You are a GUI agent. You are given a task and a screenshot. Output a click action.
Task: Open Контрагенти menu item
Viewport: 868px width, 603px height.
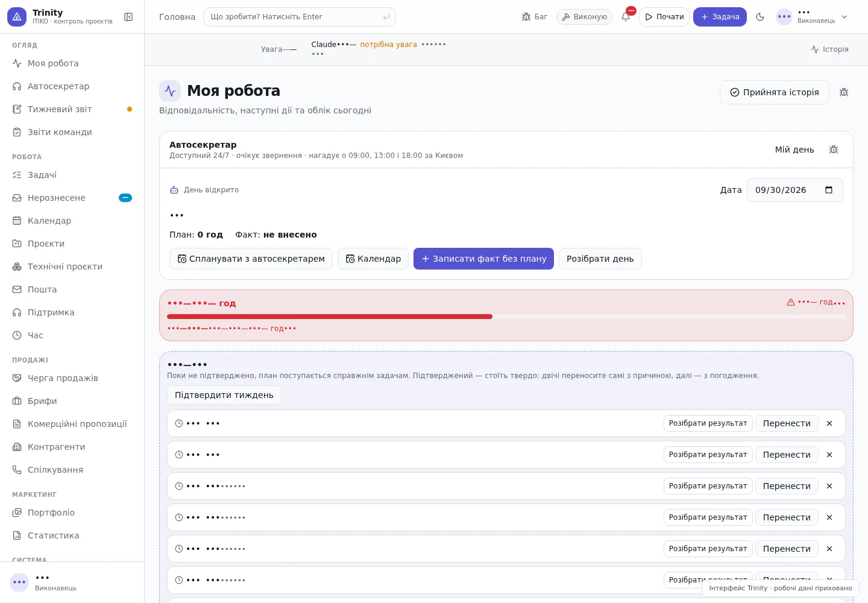pyautogui.click(x=72, y=447)
